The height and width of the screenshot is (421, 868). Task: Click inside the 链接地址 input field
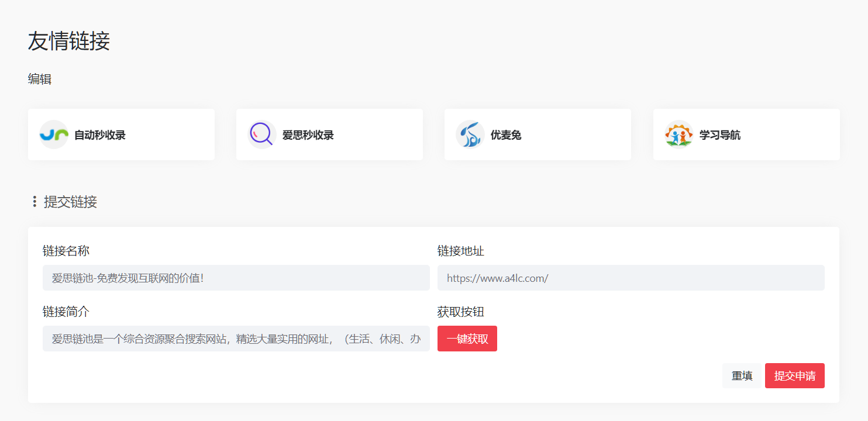(x=631, y=278)
